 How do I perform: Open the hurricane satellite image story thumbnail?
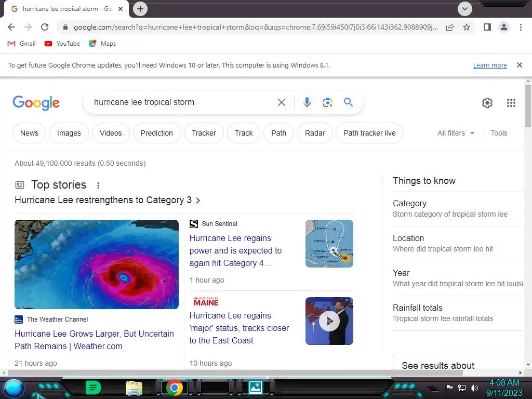97,264
